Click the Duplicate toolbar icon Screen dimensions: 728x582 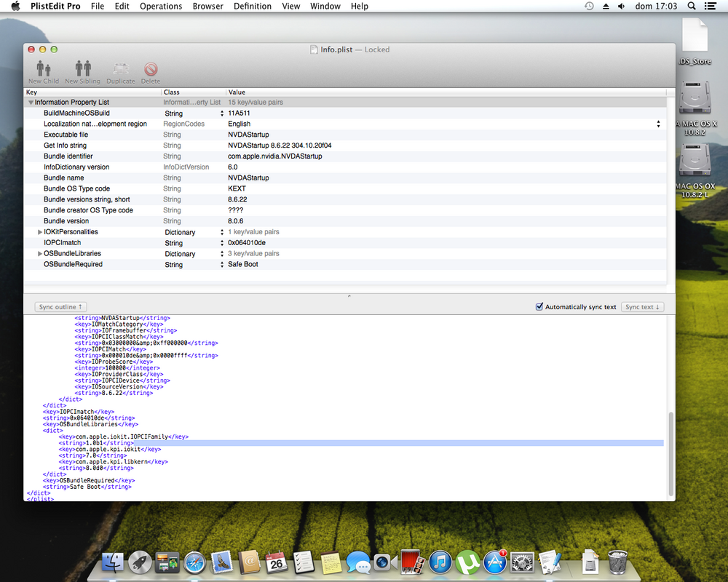[121, 71]
